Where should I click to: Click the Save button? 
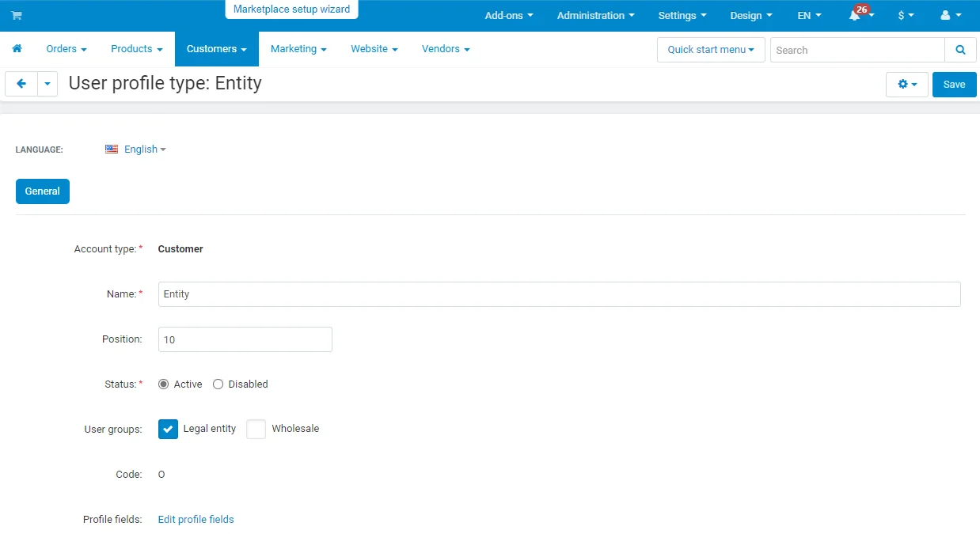click(954, 85)
